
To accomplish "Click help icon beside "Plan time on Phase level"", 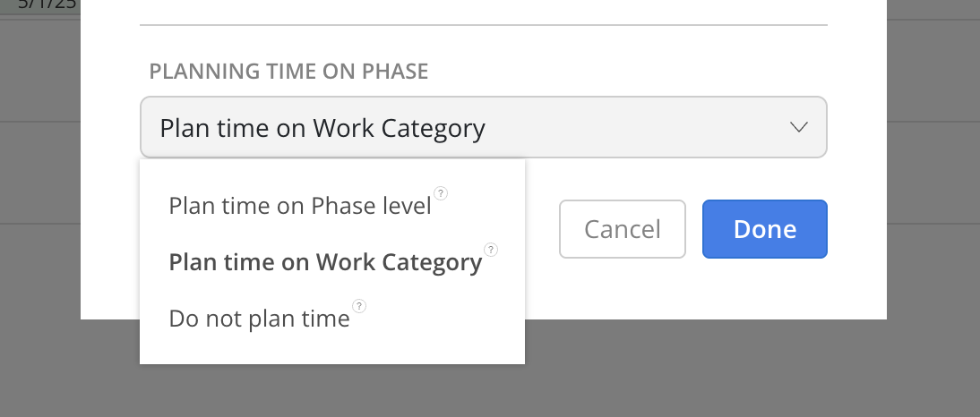I will (440, 193).
